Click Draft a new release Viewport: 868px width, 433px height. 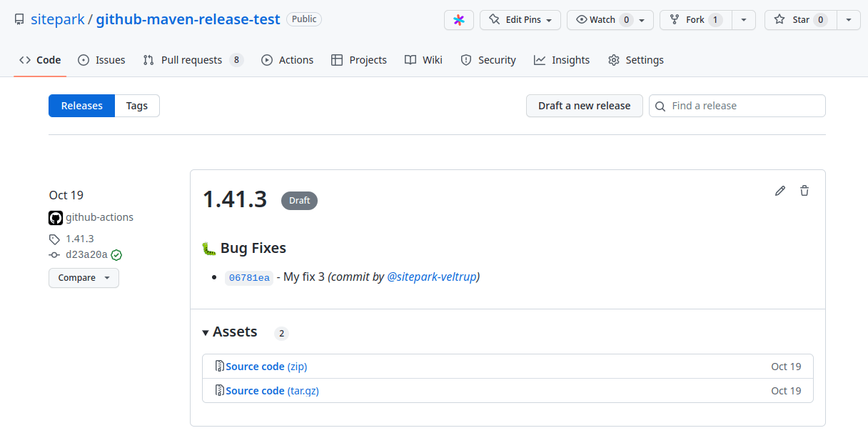coord(584,105)
